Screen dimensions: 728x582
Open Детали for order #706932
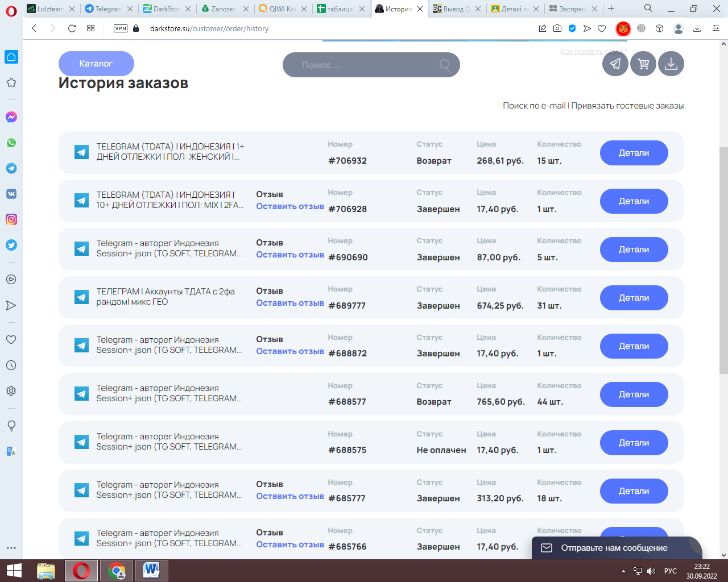coord(634,153)
